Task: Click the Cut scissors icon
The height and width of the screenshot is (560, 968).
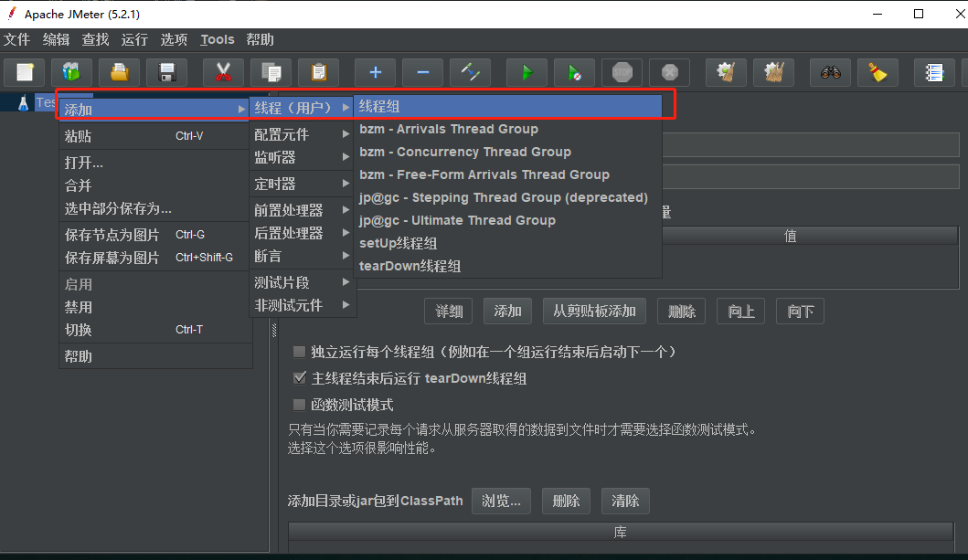Action: pos(223,72)
